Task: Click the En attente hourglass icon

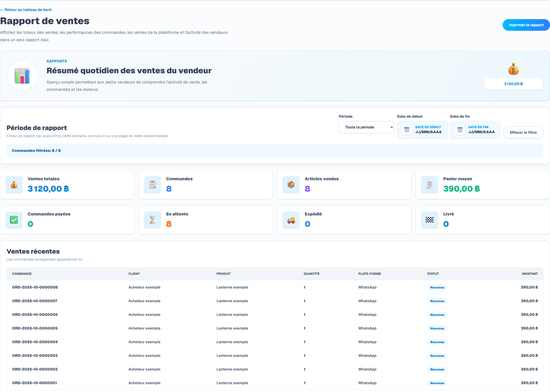Action: (x=152, y=220)
